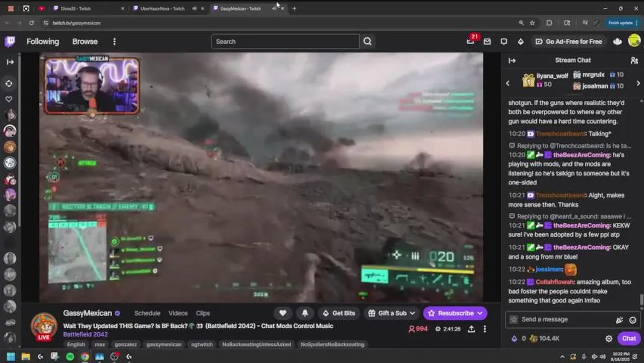The width and height of the screenshot is (644, 363).
Task: Open the Battlefield 2042 category link
Action: (x=85, y=334)
